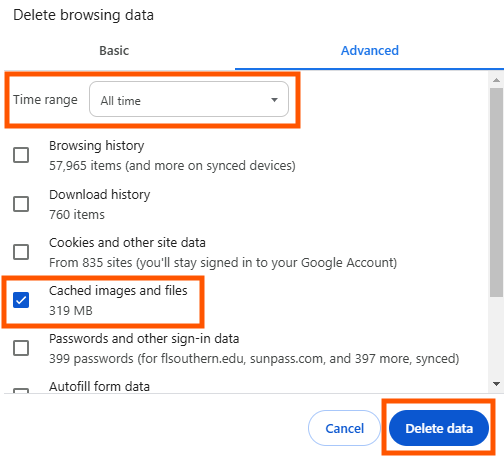Click the Browsing history label text
The height and width of the screenshot is (456, 504).
click(97, 146)
